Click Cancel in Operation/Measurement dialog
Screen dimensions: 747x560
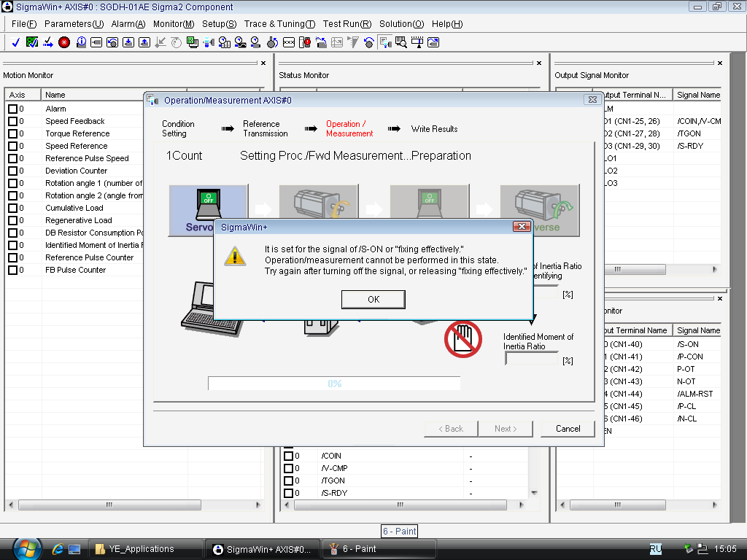568,429
